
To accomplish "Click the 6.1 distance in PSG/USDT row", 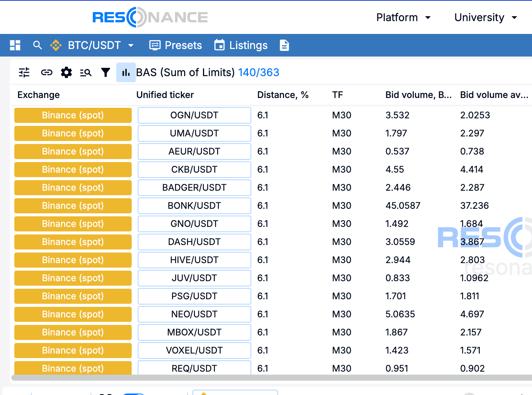I will tap(263, 296).
